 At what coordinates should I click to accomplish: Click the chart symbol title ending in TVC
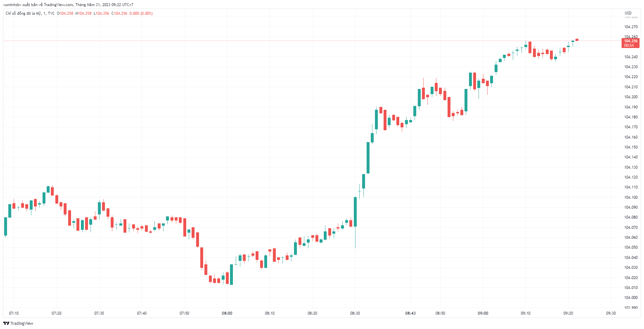click(x=30, y=13)
